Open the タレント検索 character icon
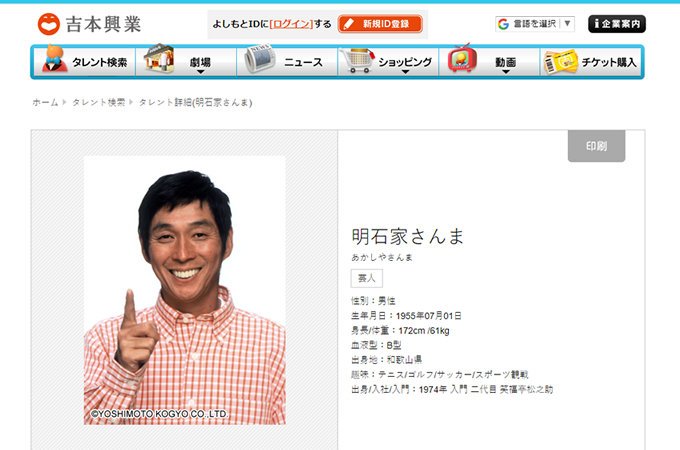Viewport: 680px width, 450px height. (x=55, y=58)
